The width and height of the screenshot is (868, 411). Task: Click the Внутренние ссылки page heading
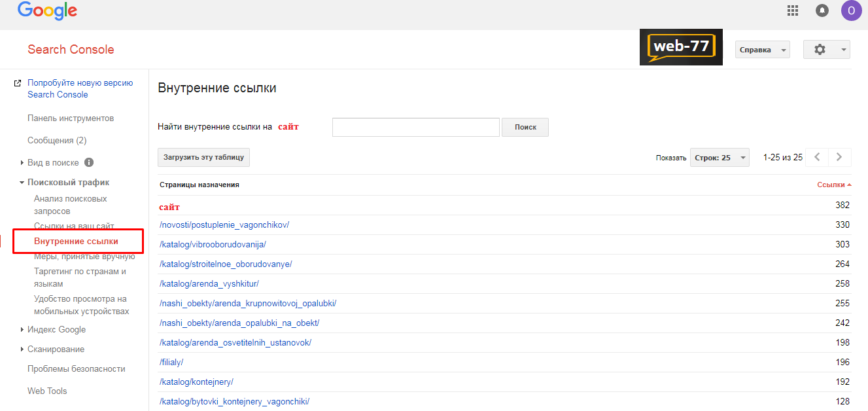[x=217, y=88]
